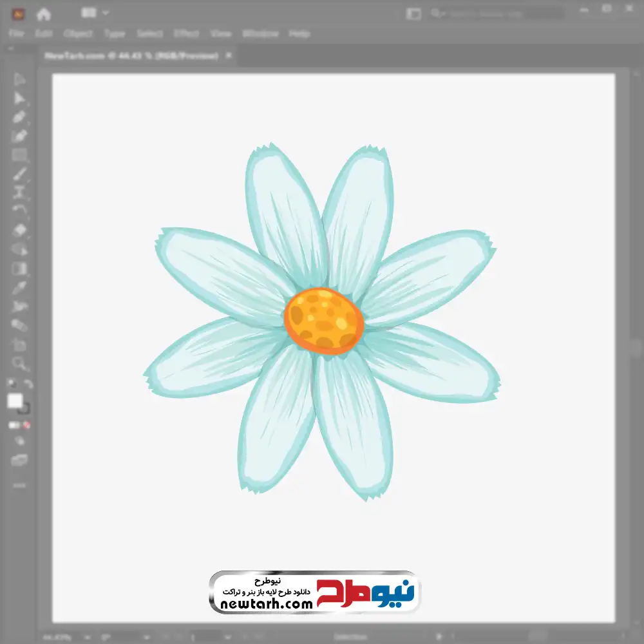Image resolution: width=644 pixels, height=644 pixels.
Task: Click the white Fill color swatch
Action: [x=15, y=401]
